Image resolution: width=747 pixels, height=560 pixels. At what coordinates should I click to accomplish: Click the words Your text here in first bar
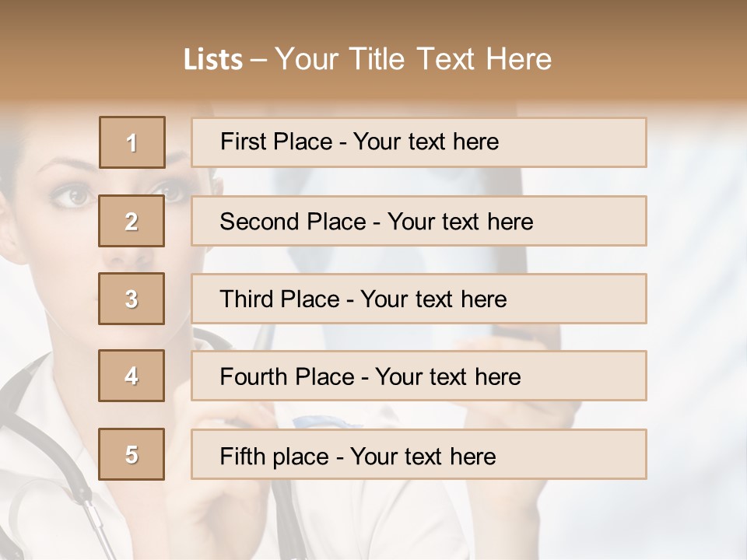pyautogui.click(x=426, y=142)
